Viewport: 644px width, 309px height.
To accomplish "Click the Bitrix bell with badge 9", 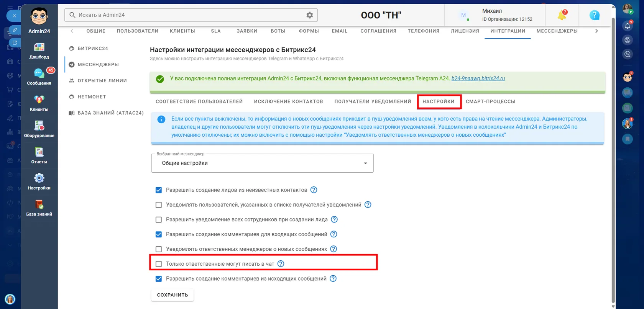I will [628, 26].
